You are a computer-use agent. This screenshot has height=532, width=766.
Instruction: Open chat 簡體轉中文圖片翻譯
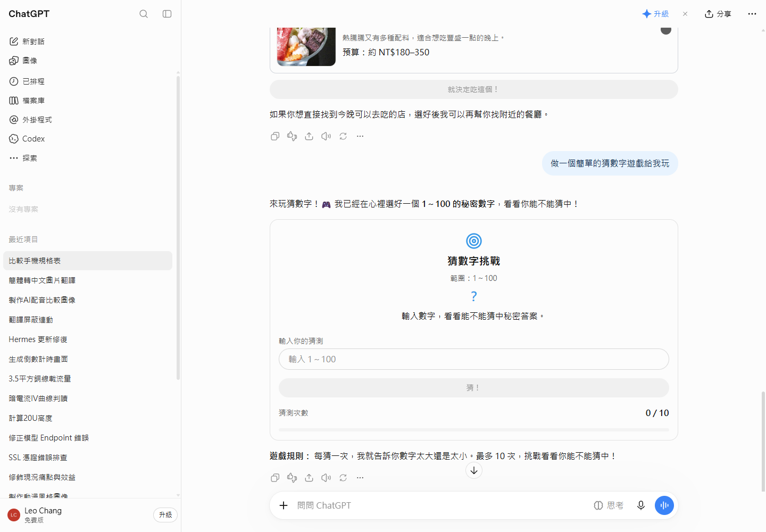point(88,280)
